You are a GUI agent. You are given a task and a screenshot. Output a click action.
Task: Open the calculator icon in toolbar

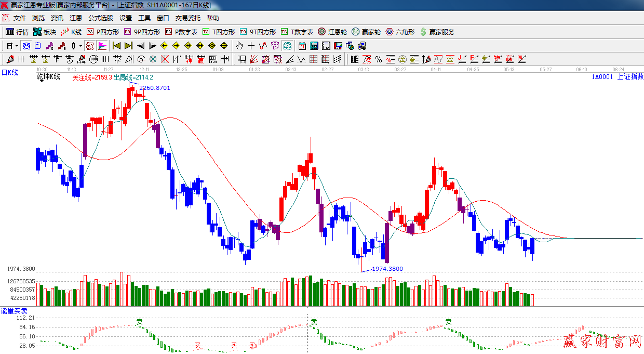pyautogui.click(x=314, y=46)
